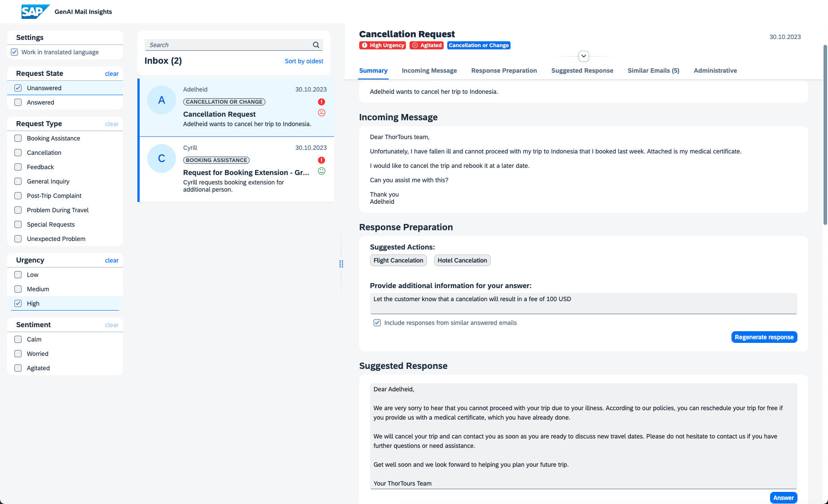Uncheck the Unanswered filter

pos(18,88)
